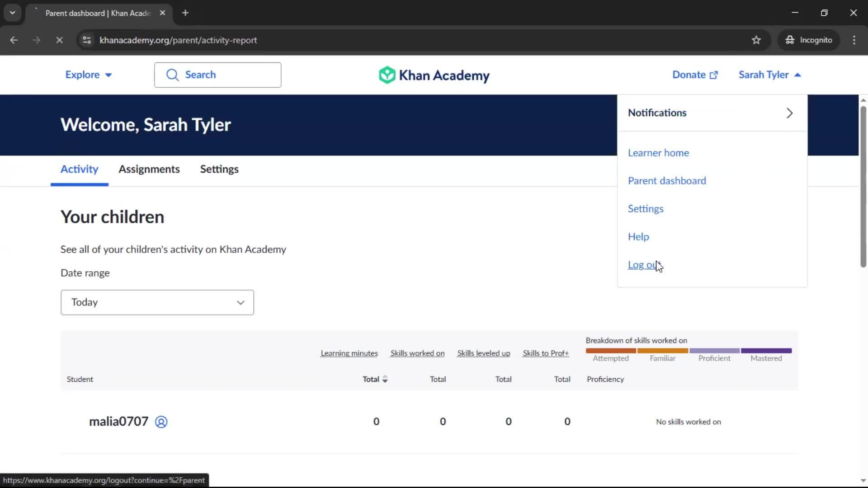Viewport: 868px width, 488px height.
Task: Click Learning minutes column header
Action: coord(349,353)
